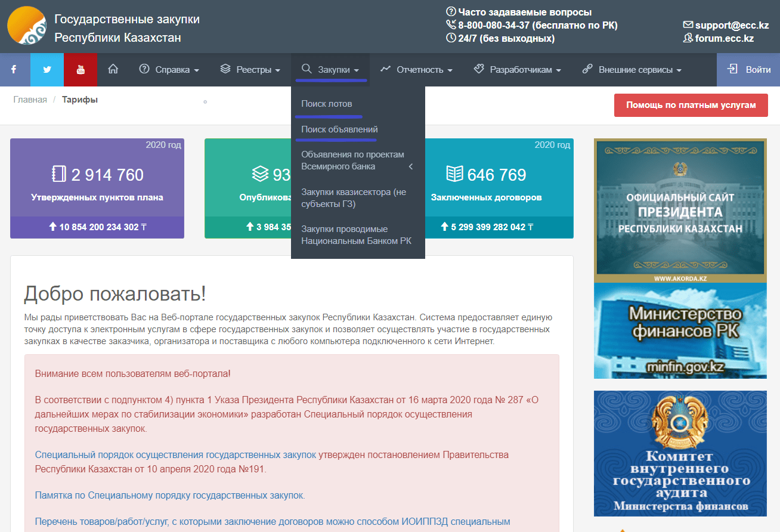Open the YouTube channel icon
The width and height of the screenshot is (780, 532).
tap(81, 70)
